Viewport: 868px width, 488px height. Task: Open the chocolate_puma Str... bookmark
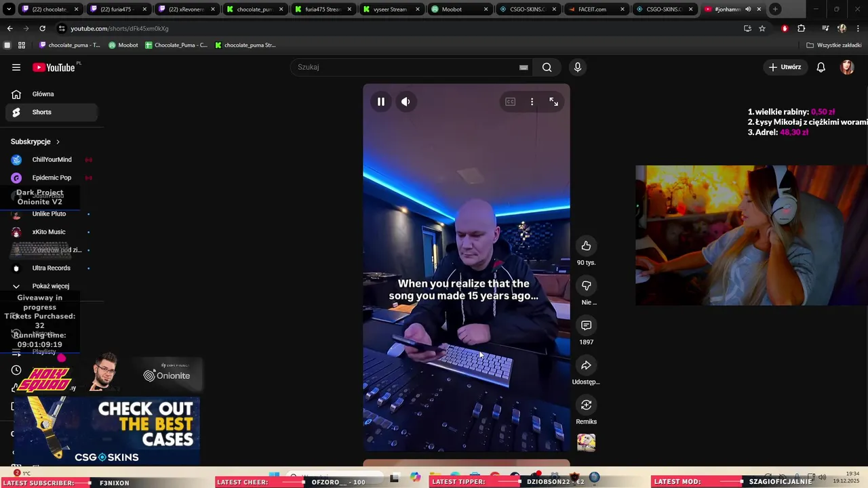[245, 45]
